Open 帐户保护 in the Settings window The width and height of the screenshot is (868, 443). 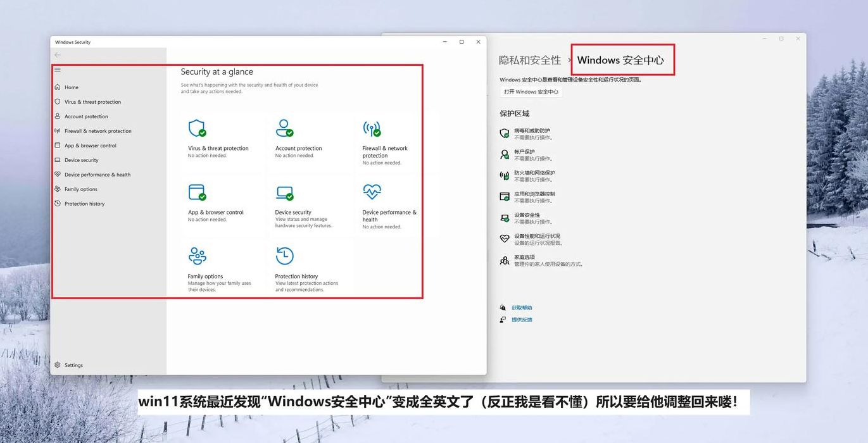click(x=524, y=152)
